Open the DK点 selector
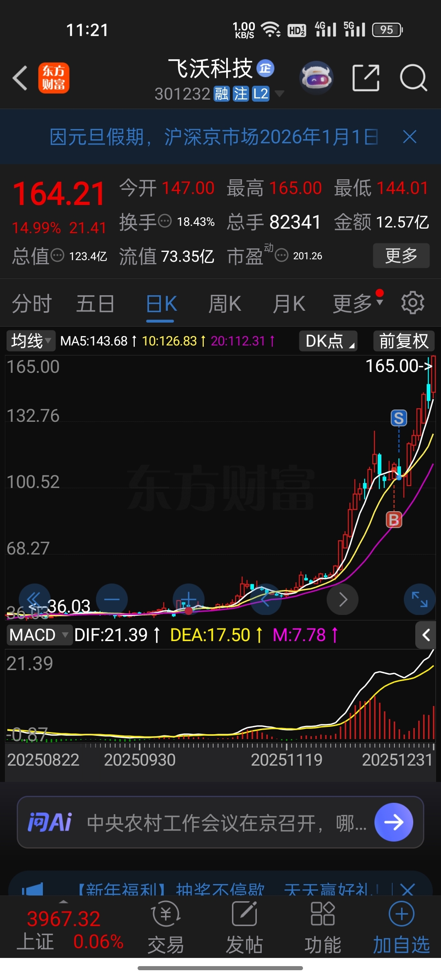 tap(328, 341)
